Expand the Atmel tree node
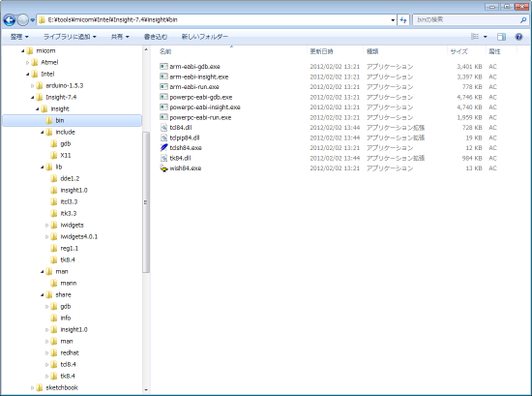The height and width of the screenshot is (396, 532). [x=28, y=63]
